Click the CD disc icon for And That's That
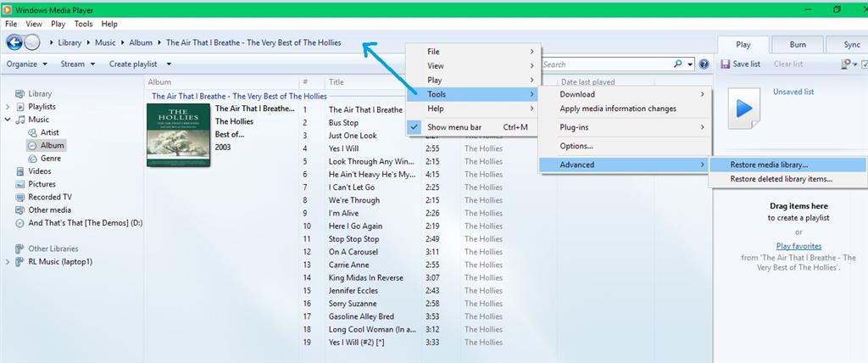Screen dimensions: 868x363 20,223
